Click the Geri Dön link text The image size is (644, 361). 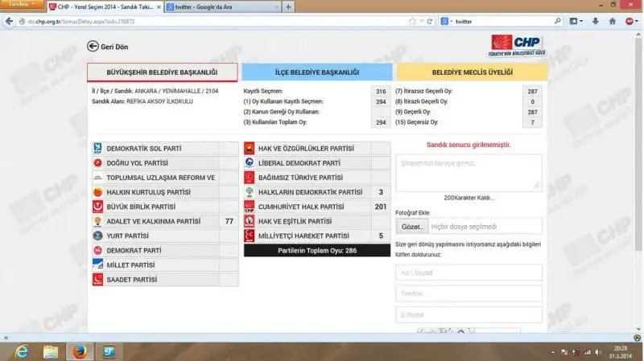click(x=114, y=47)
